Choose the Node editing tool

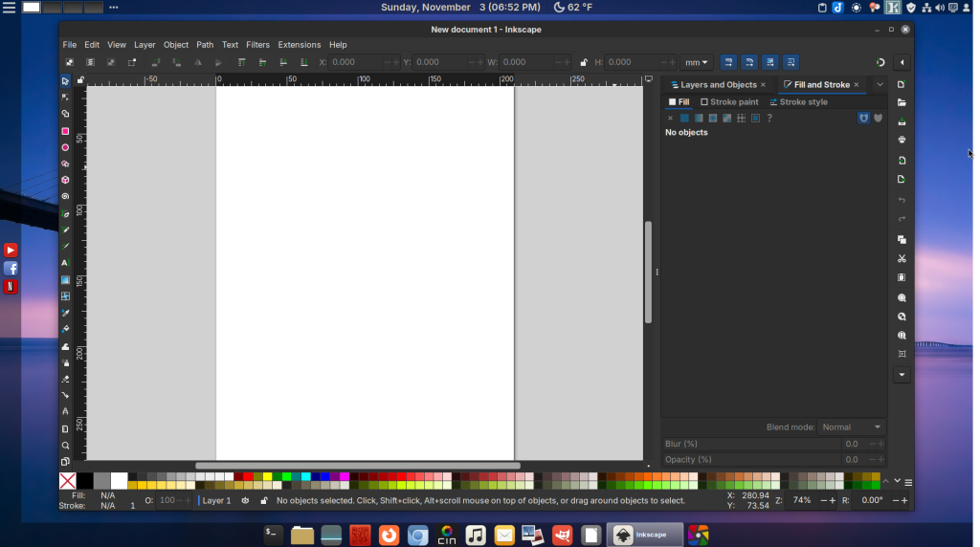tap(65, 98)
